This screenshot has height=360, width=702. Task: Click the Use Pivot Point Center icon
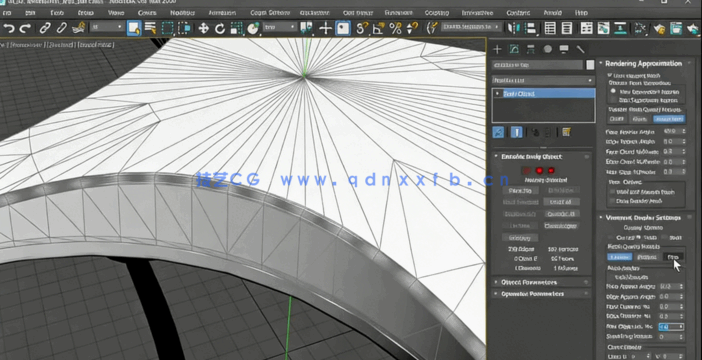pos(306,28)
